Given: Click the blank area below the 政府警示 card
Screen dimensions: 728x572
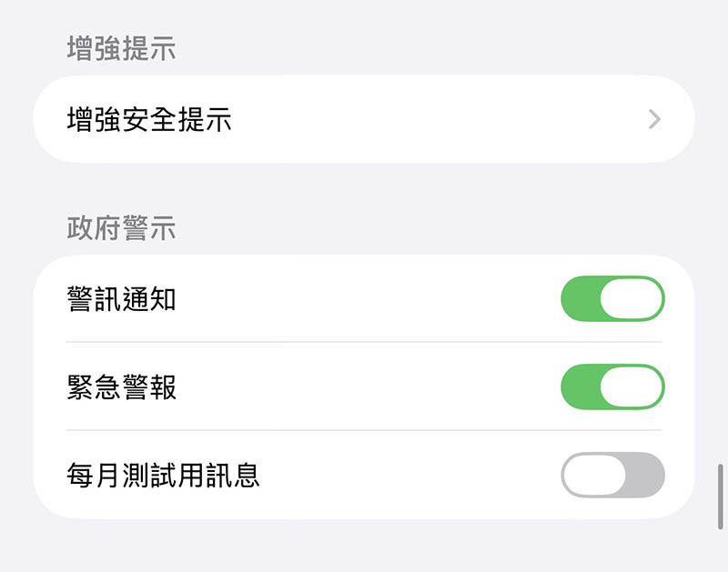Looking at the screenshot, I should (x=364, y=546).
